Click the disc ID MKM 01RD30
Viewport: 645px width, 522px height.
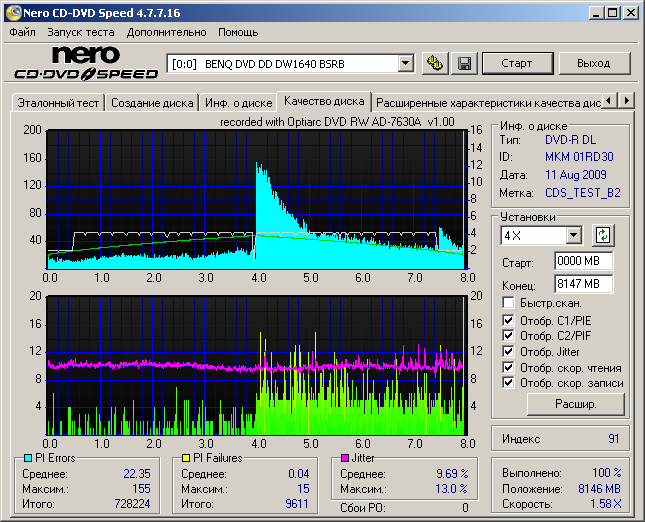click(x=579, y=157)
